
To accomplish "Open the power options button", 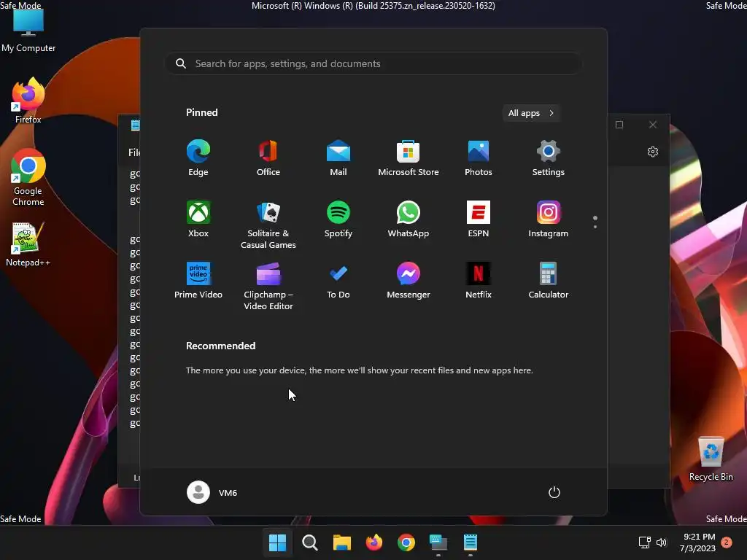I will [554, 492].
